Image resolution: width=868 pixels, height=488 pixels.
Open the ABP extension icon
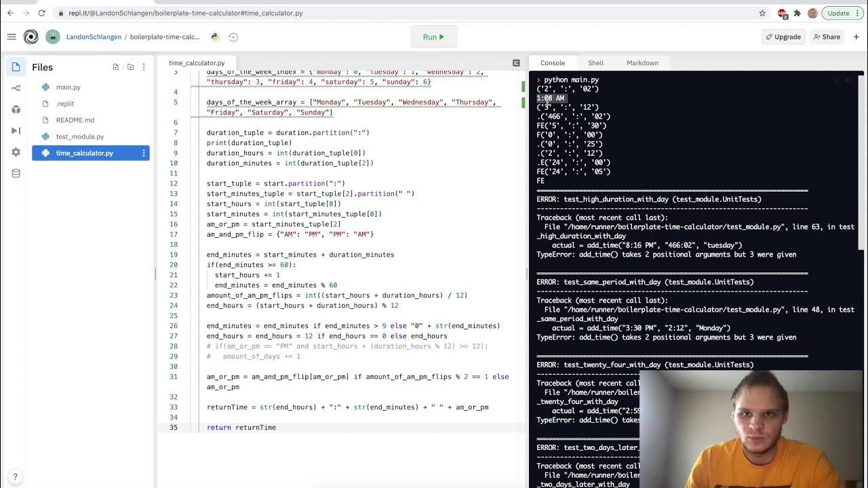782,13
